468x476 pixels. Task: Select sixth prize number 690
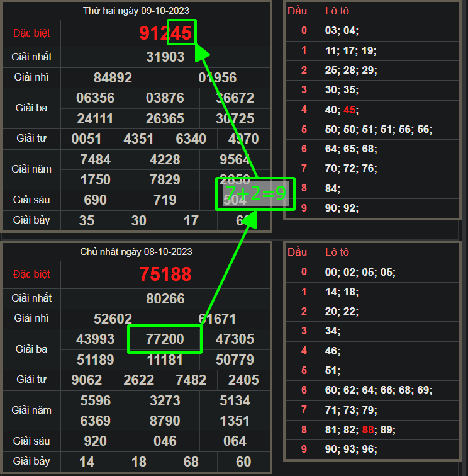95,200
